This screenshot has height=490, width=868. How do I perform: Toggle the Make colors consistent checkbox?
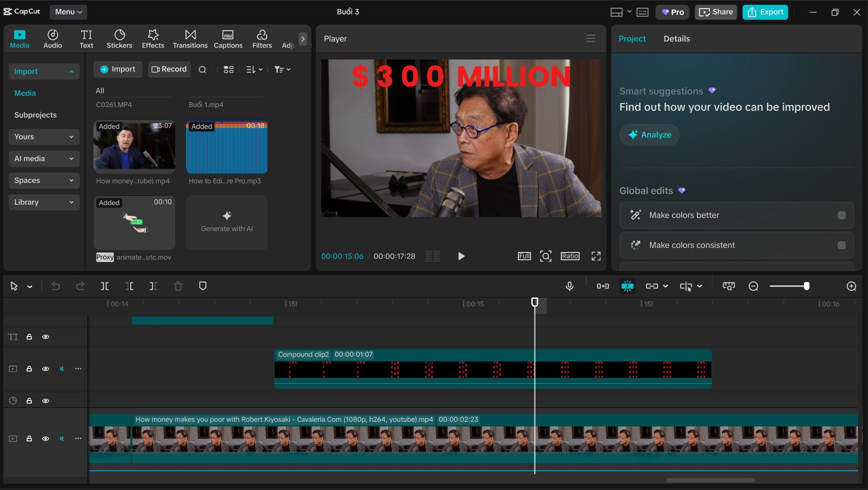coord(842,245)
